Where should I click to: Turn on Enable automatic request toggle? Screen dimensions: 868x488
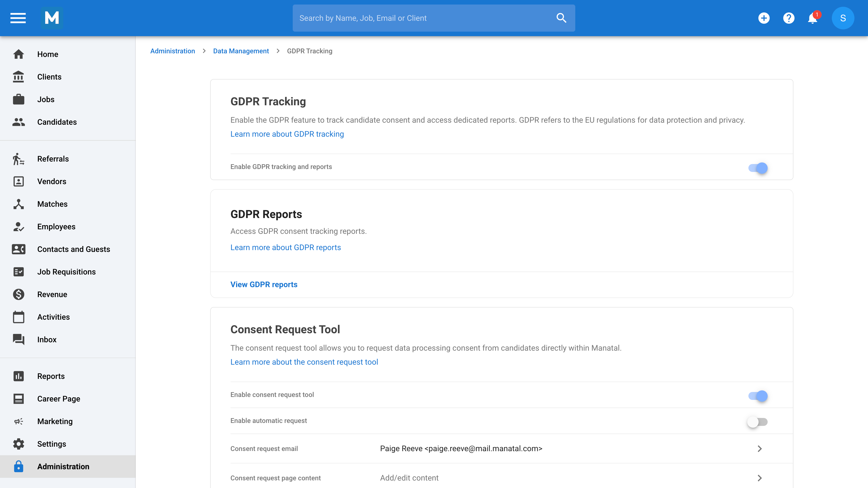(x=757, y=422)
